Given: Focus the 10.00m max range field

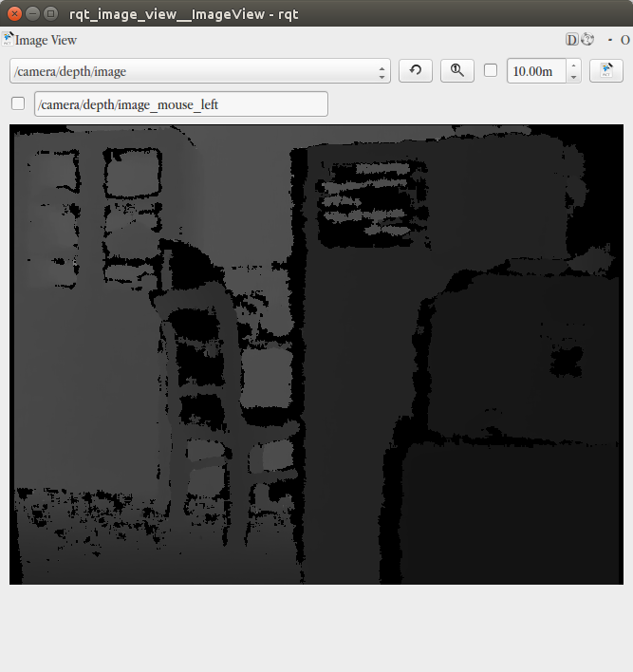Looking at the screenshot, I should [536, 71].
